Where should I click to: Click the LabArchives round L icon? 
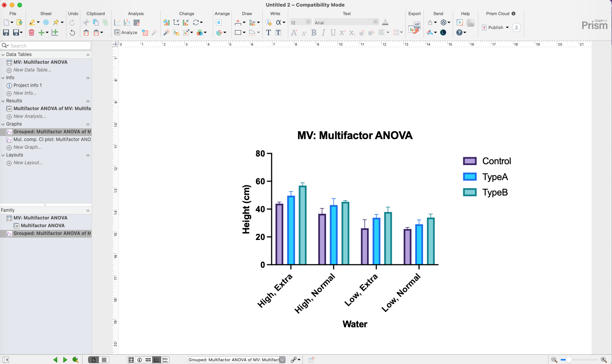tap(443, 32)
